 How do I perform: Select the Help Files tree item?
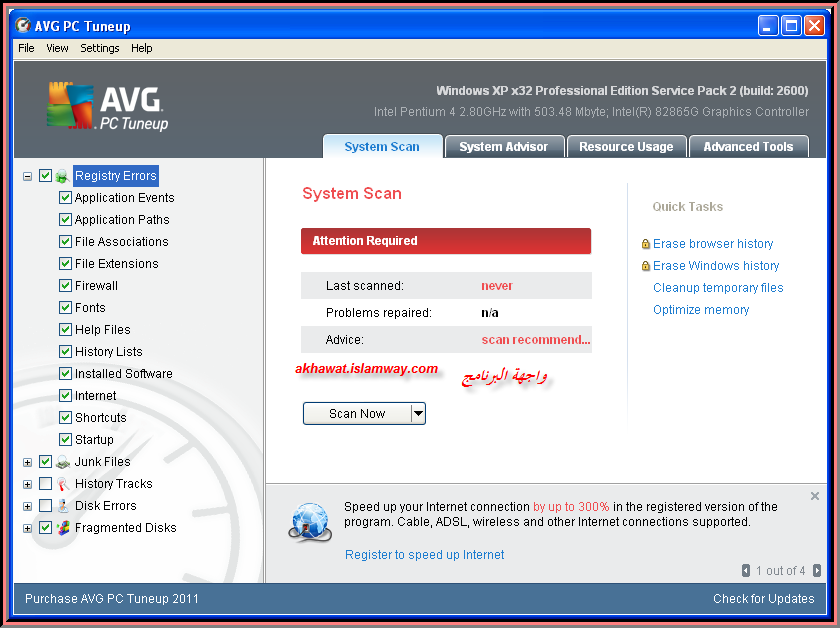[103, 330]
